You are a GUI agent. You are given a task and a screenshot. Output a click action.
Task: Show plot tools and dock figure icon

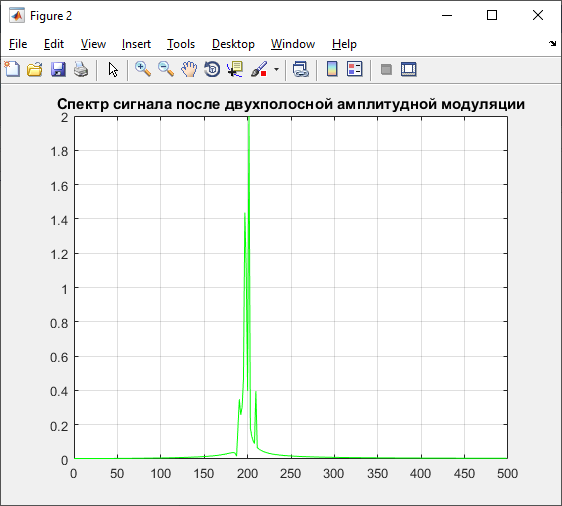pyautogui.click(x=409, y=69)
